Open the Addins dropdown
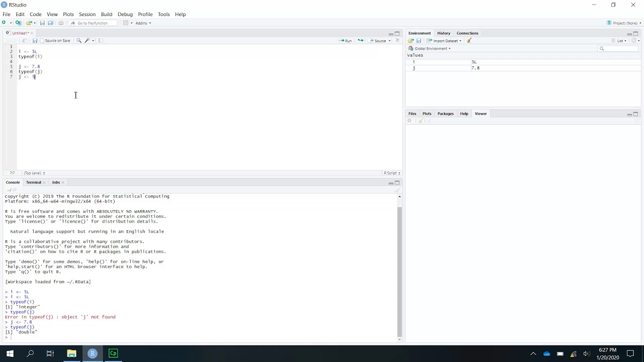Screen dimensions: 644x362 (143, 23)
